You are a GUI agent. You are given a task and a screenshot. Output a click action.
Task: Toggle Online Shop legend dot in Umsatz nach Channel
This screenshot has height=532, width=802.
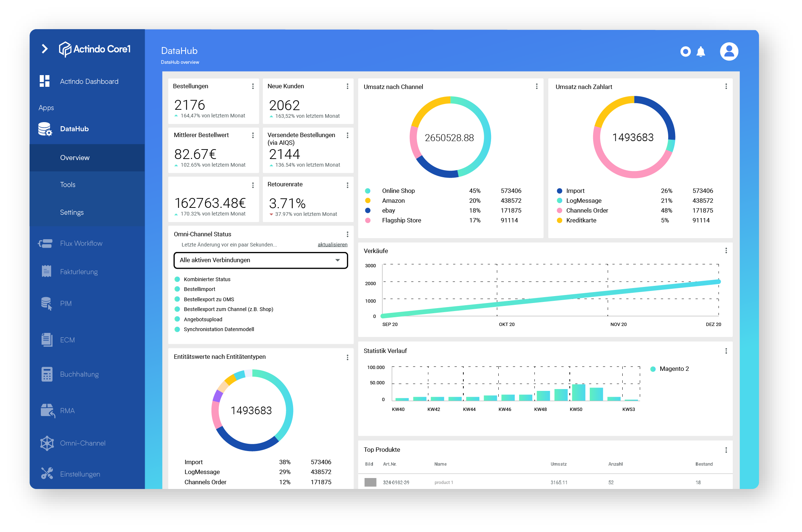tap(367, 191)
